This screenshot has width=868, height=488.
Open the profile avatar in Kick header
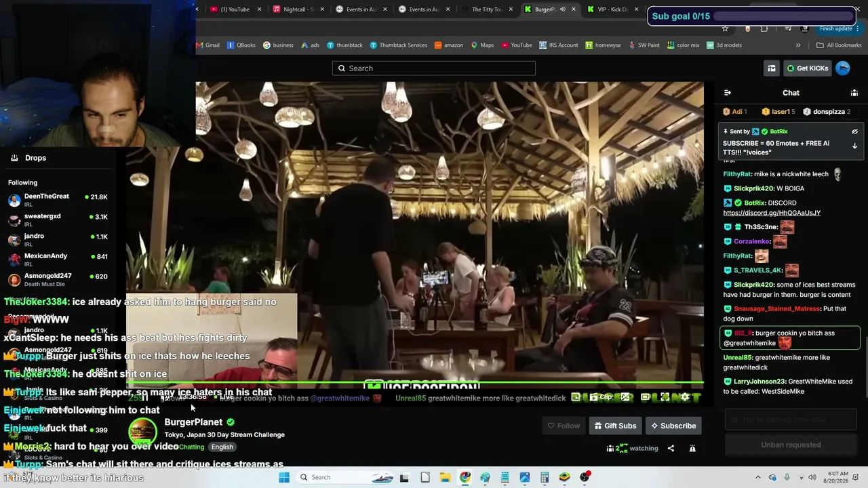pos(843,68)
